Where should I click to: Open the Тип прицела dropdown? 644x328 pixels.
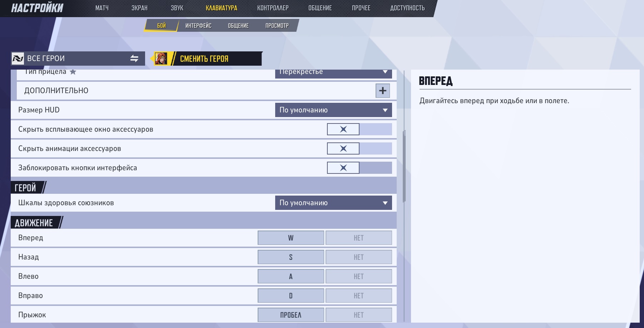(x=333, y=74)
